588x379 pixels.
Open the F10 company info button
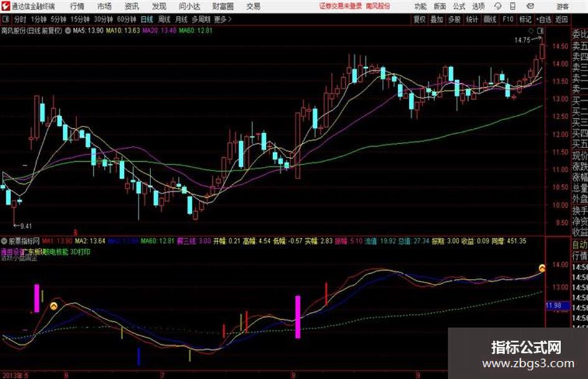click(508, 19)
